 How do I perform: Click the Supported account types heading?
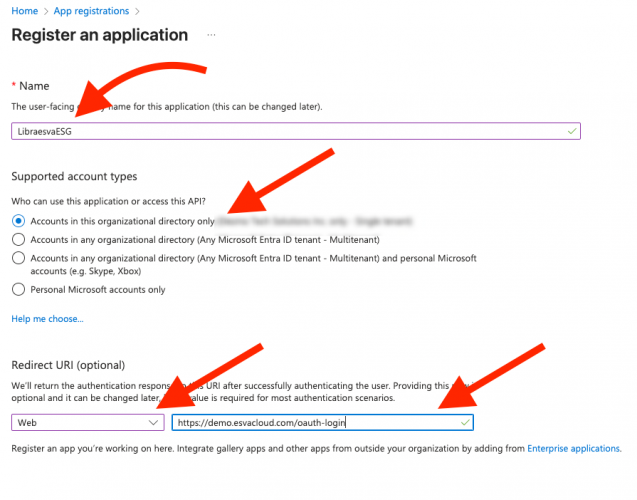(74, 176)
